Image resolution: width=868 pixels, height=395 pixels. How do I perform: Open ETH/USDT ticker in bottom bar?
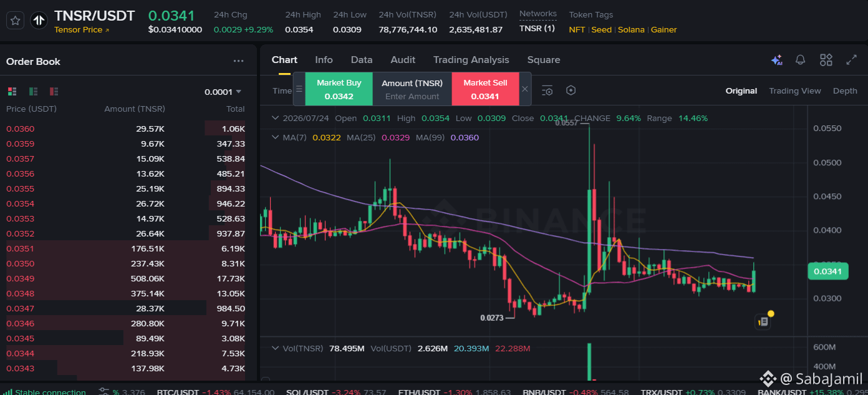455,392
